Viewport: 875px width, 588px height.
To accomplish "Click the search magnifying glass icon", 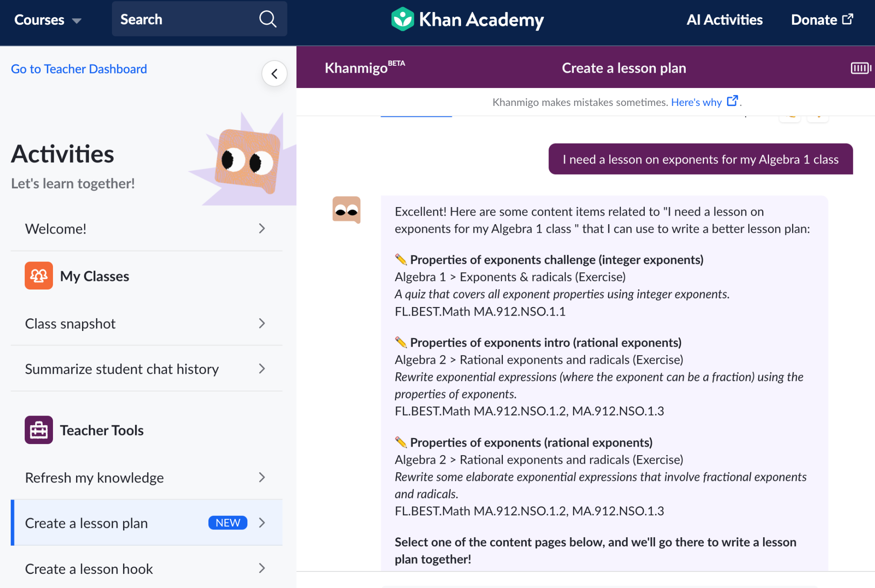I will point(268,19).
